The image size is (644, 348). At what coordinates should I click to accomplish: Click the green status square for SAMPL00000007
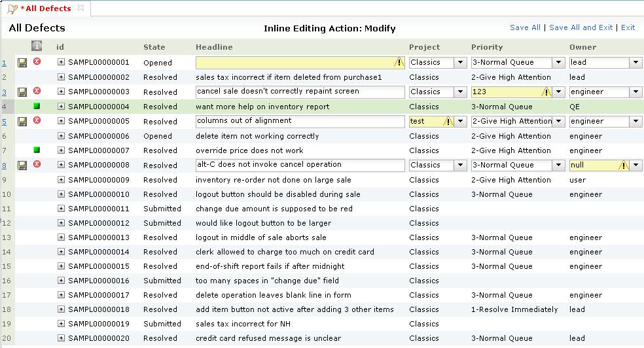pos(37,150)
